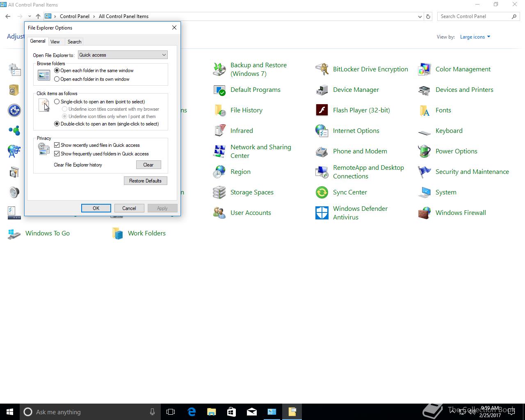The height and width of the screenshot is (420, 525).
Task: Open the Security and Maintenance flag icon
Action: 425,172
